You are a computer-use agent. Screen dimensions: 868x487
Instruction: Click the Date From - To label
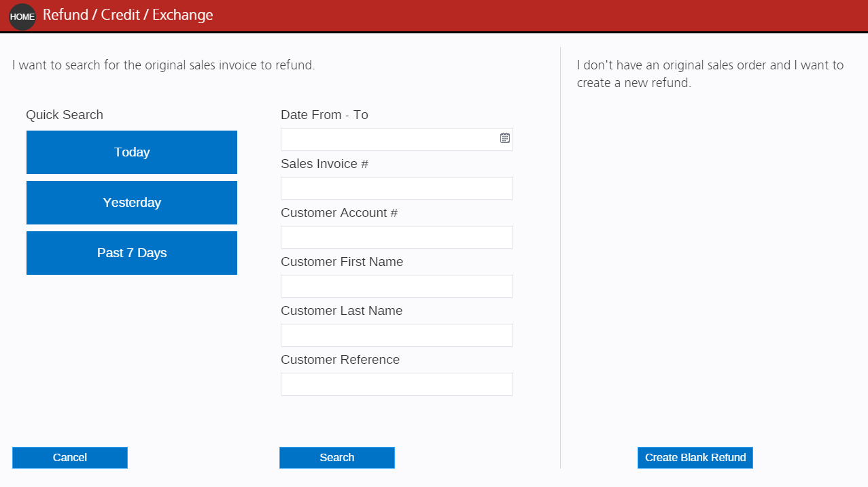point(324,115)
